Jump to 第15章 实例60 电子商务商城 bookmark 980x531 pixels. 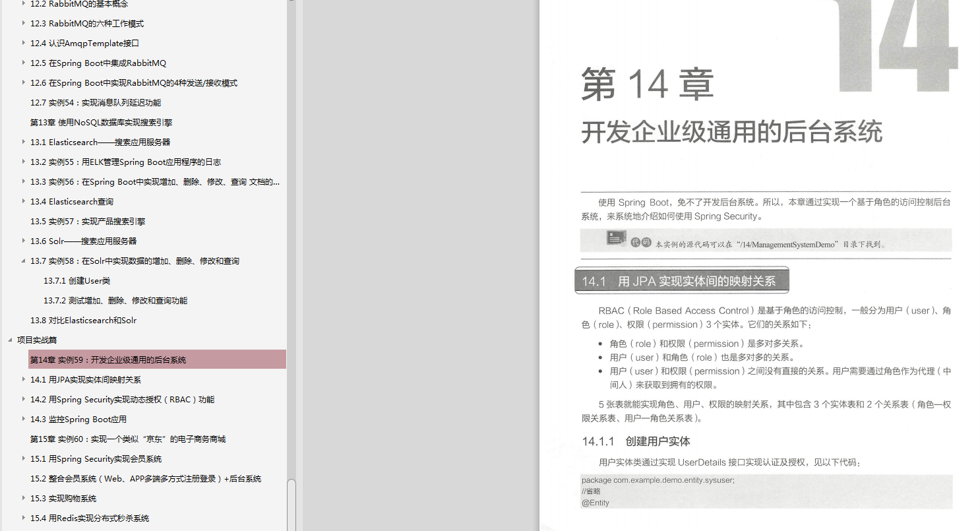pos(128,439)
